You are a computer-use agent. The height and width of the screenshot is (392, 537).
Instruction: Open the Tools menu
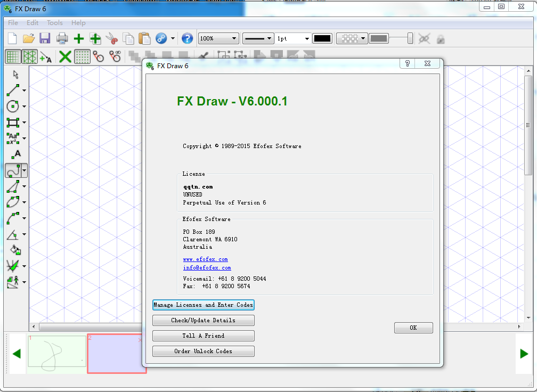pyautogui.click(x=54, y=23)
